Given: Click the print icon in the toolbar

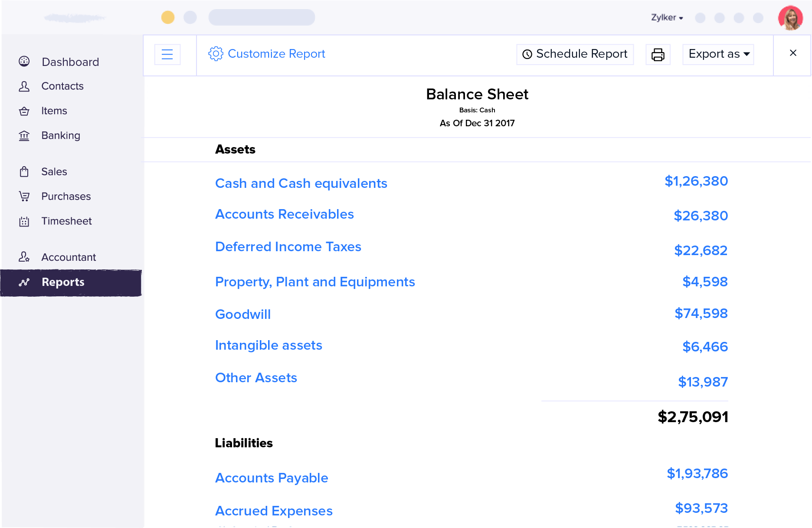Looking at the screenshot, I should click(x=658, y=54).
